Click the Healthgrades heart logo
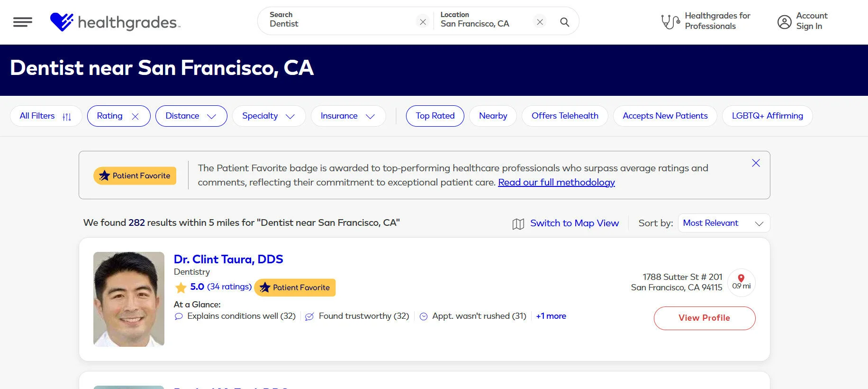Viewport: 868px width, 389px height. pyautogui.click(x=62, y=22)
